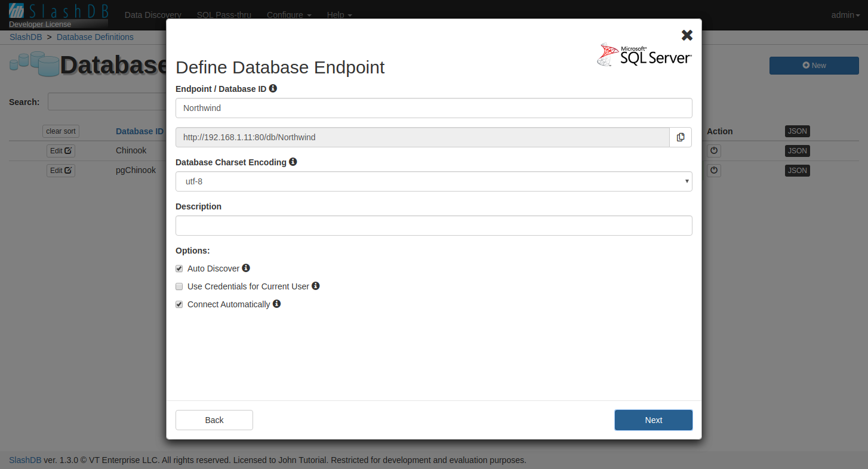
Task: Show info about Use Credentials for Current User
Action: tap(316, 286)
